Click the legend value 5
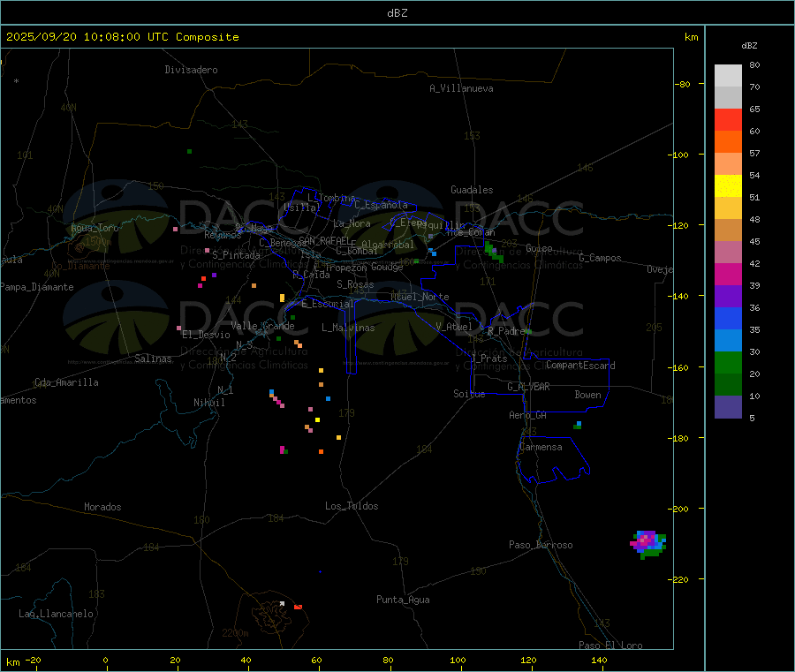Screen dimensions: 795x672 click(752, 418)
